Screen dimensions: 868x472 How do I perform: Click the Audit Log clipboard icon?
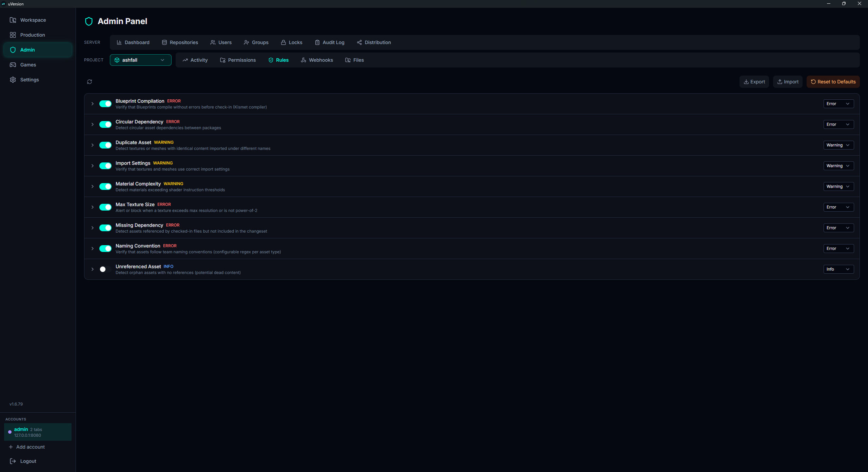(317, 42)
